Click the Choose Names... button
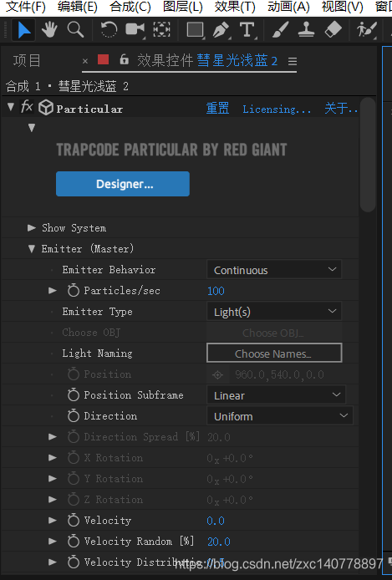This screenshot has width=392, height=580. 274,353
